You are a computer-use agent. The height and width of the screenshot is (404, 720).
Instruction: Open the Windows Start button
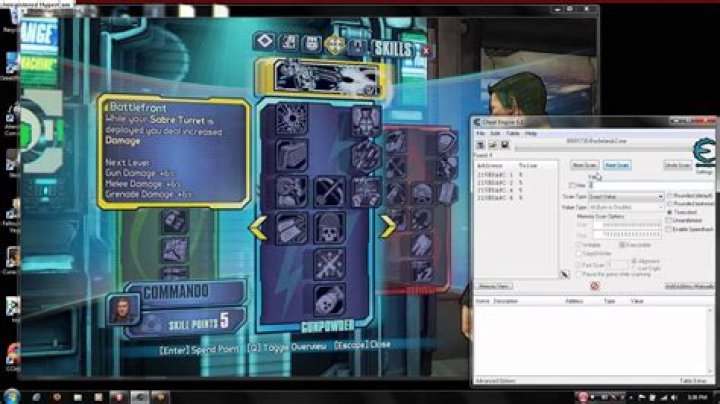coord(11,396)
